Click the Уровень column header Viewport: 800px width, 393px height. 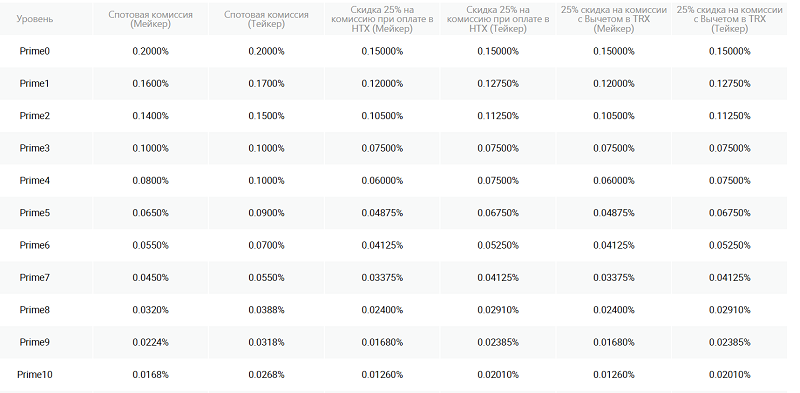pos(35,19)
